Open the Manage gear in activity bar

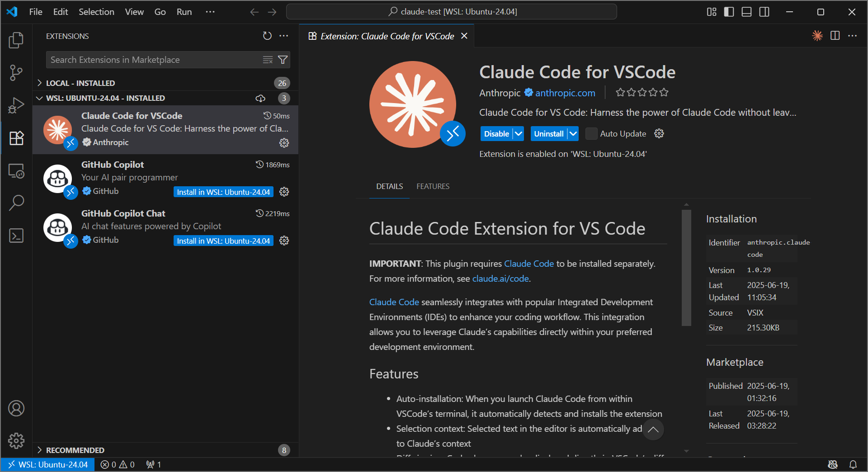16,440
